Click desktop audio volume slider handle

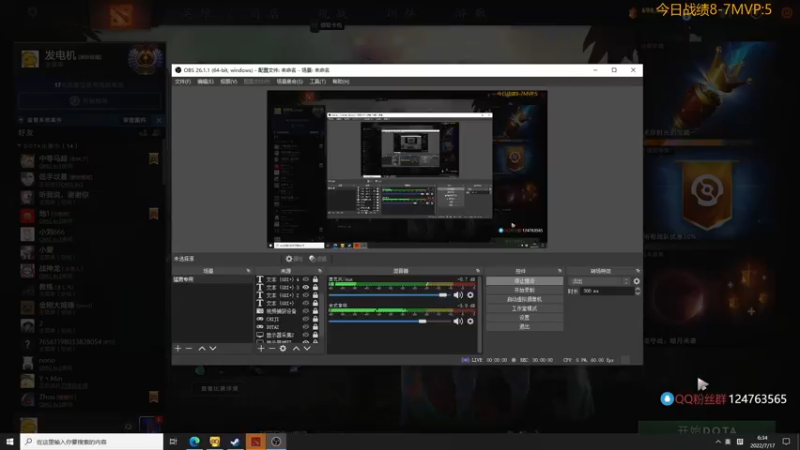click(x=422, y=321)
